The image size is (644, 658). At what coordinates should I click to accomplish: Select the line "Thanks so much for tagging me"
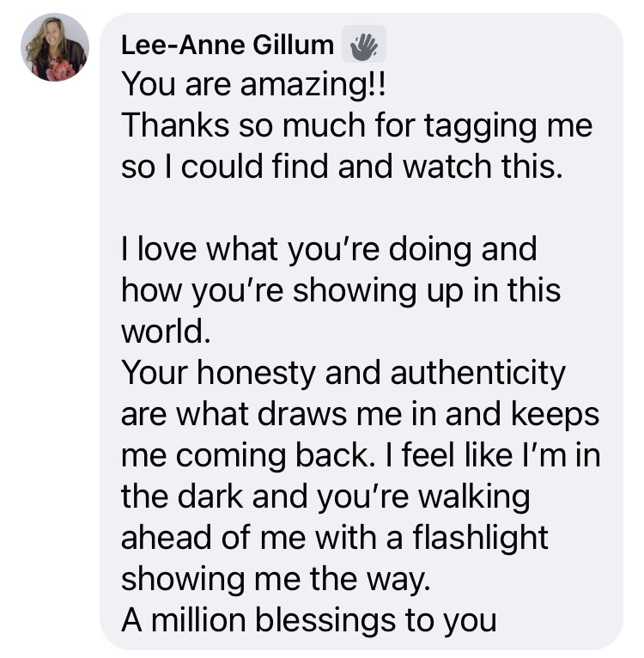pyautogui.click(x=356, y=125)
